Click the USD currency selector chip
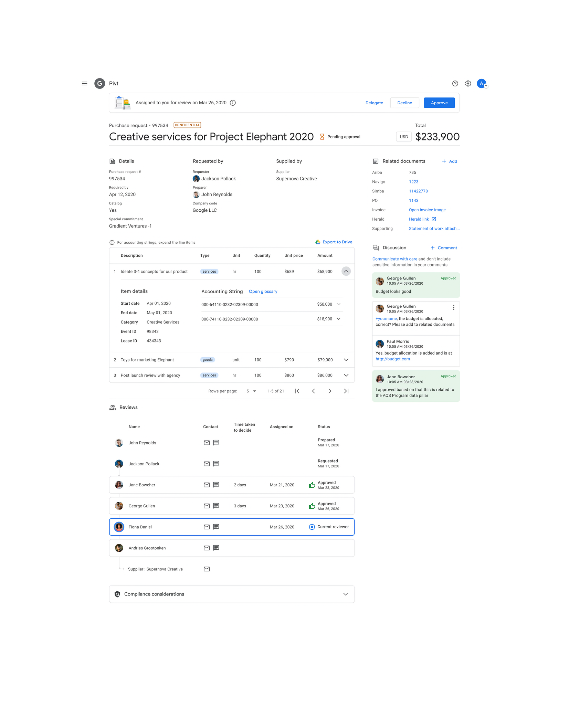The width and height of the screenshot is (569, 728). point(403,137)
